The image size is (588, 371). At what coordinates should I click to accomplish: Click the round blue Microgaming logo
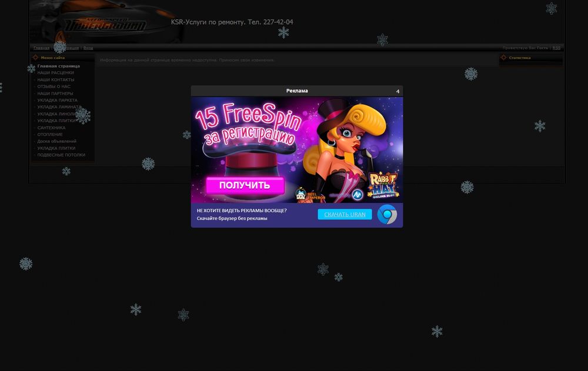358,195
